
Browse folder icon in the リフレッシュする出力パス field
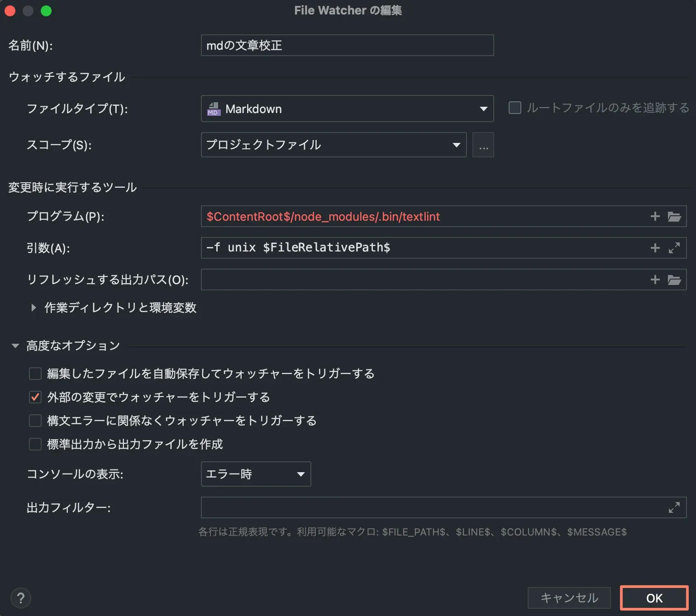[x=674, y=280]
